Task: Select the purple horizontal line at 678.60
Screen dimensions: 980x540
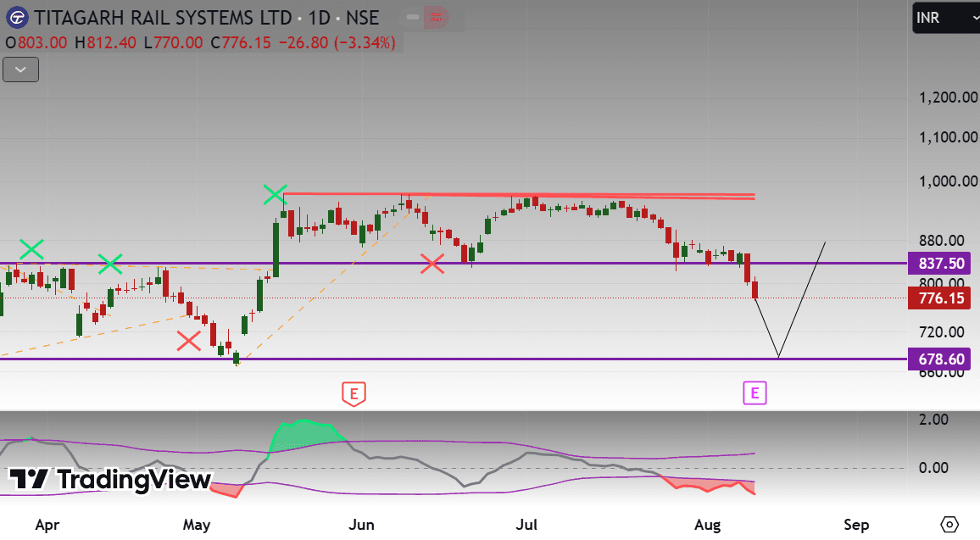Action: (454, 359)
